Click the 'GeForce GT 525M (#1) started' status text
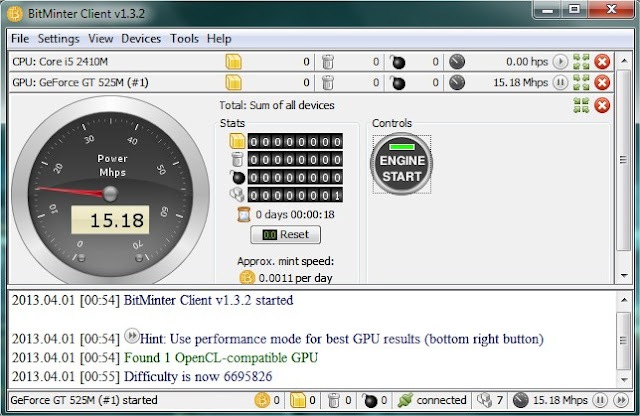The width and height of the screenshot is (640, 416). click(x=84, y=400)
